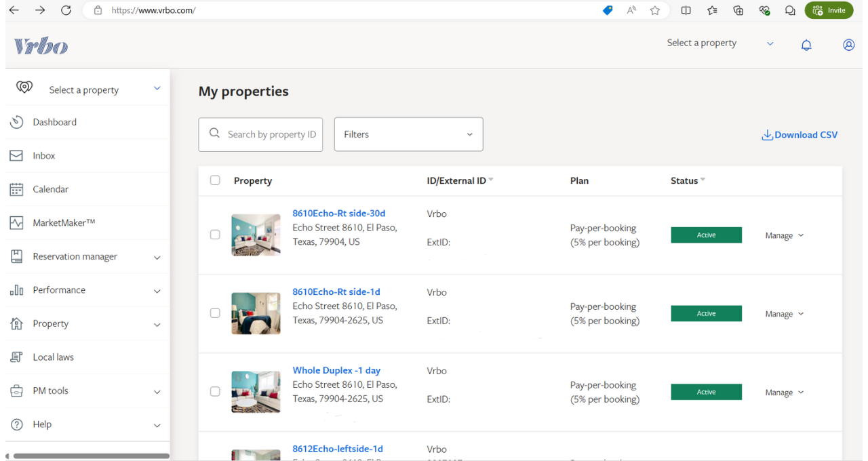Image resolution: width=868 pixels, height=461 pixels.
Task: Click thumbnail of 8610Echo-Rt side-1d
Action: [256, 313]
